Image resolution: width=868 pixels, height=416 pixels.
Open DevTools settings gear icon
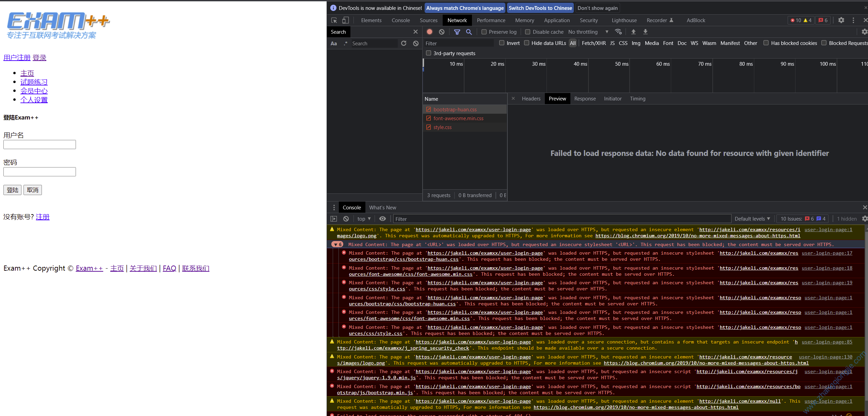tap(841, 20)
